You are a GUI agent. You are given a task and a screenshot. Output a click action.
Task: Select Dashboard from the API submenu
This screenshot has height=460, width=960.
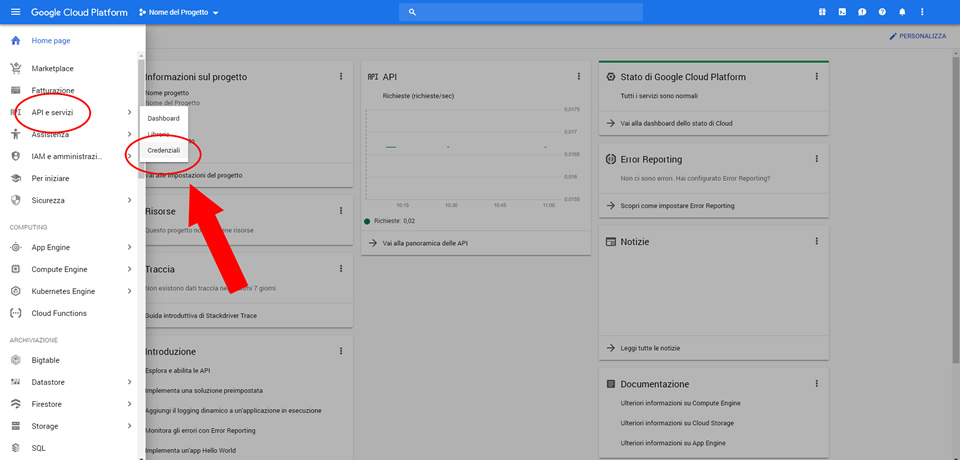point(163,118)
